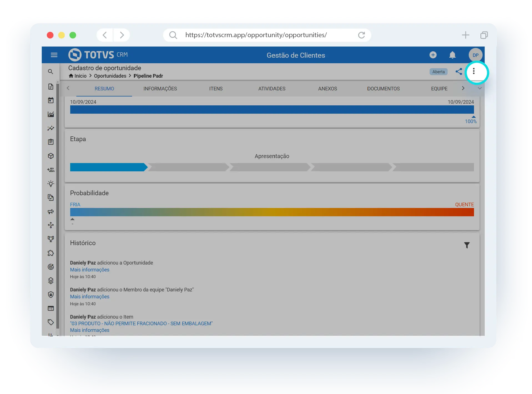Screen dimensions: 532x394
Task: Open the sidebar trend line icon
Action: click(x=51, y=128)
